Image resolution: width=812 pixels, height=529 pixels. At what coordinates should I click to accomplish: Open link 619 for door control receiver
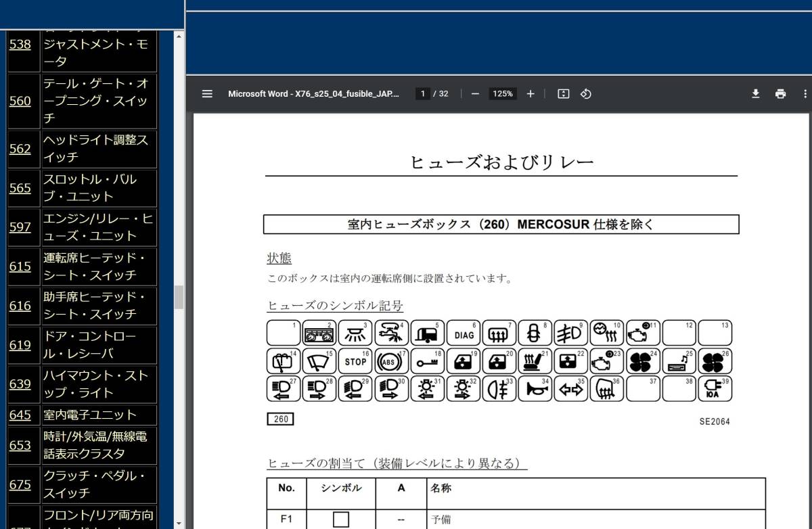point(20,344)
